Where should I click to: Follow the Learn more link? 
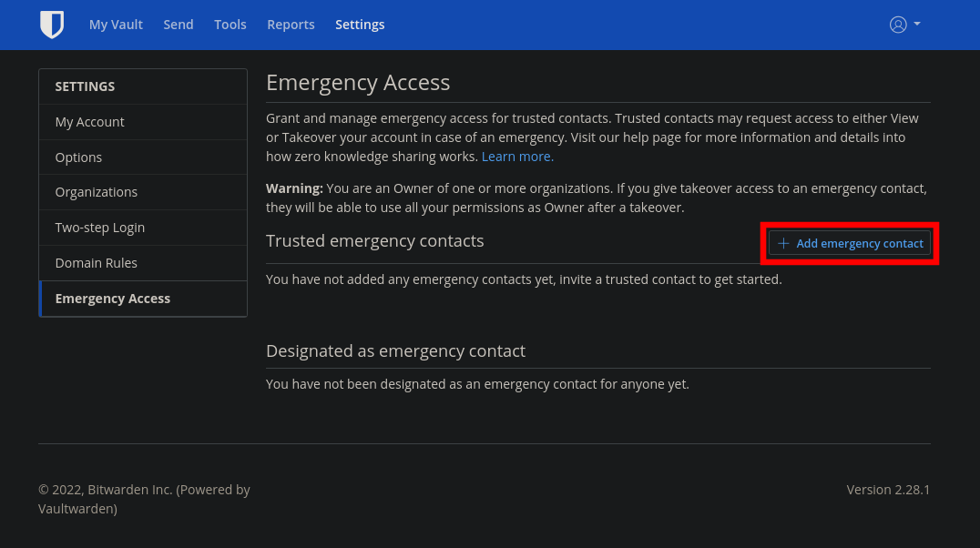(x=517, y=157)
